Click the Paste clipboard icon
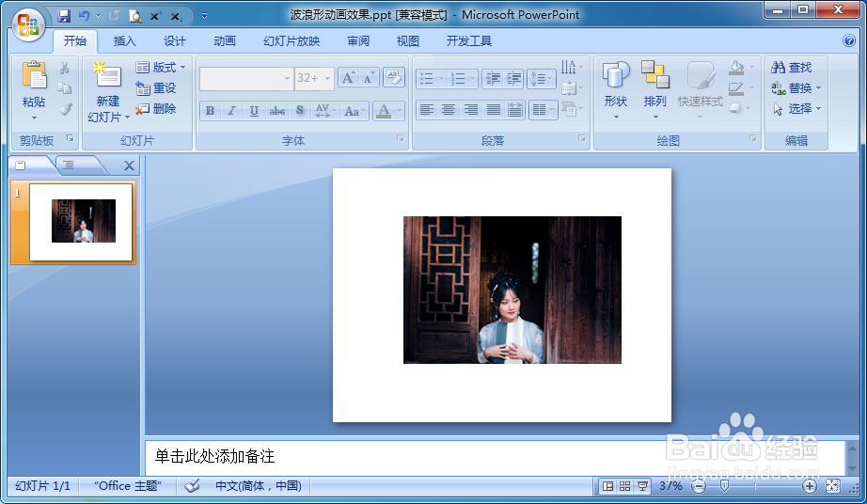This screenshot has width=867, height=504. (x=34, y=75)
